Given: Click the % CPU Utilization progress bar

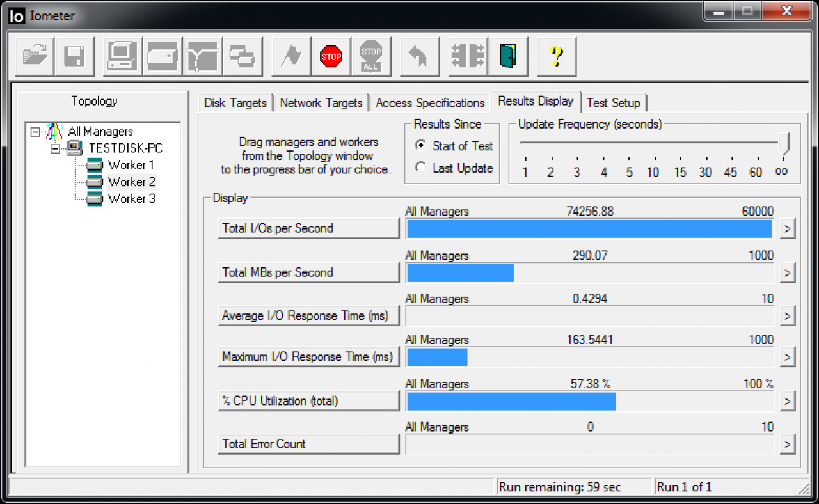Looking at the screenshot, I should pyautogui.click(x=589, y=401).
